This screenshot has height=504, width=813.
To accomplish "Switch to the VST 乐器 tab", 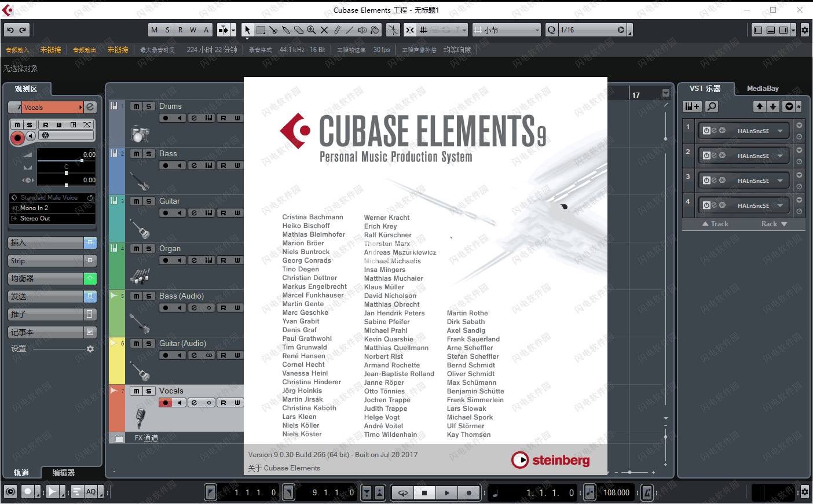I will point(705,89).
